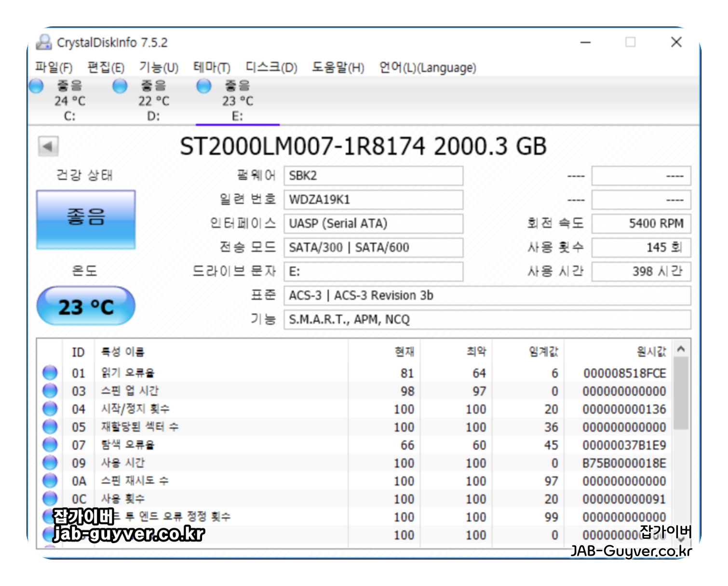The image size is (728, 586).
Task: Click the standard field ACS-3 Revision 3b
Action: pyautogui.click(x=487, y=295)
